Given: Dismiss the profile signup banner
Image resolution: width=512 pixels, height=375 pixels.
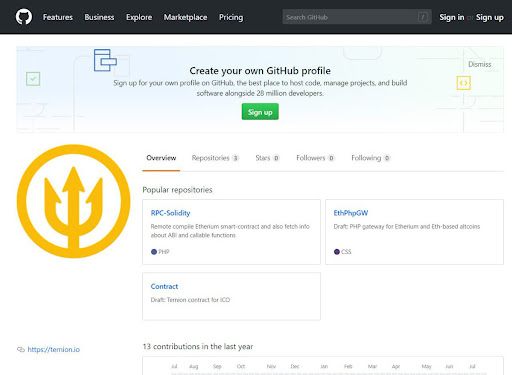Looking at the screenshot, I should tap(480, 64).
